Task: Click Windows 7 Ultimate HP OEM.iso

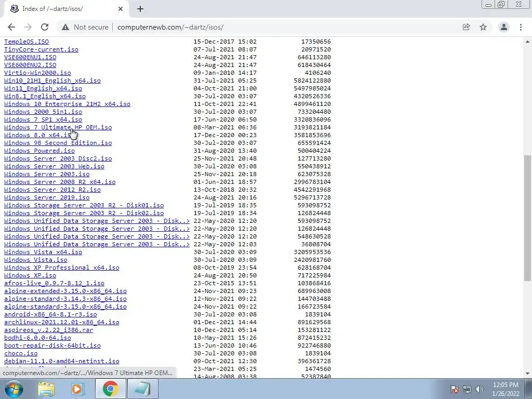Action: (58, 128)
